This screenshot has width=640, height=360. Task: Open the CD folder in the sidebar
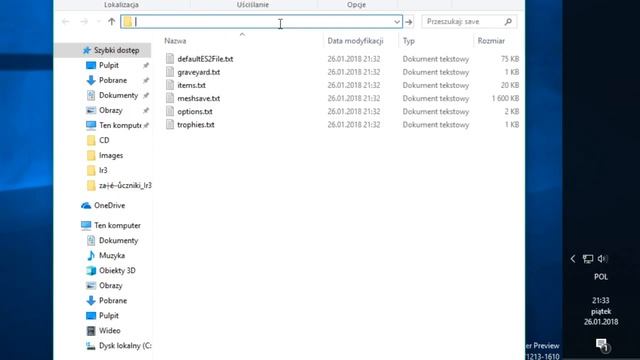tap(104, 140)
